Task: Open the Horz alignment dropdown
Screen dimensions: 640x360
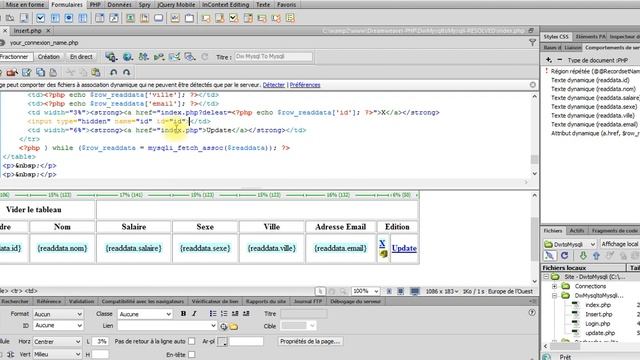Action: click(57, 342)
